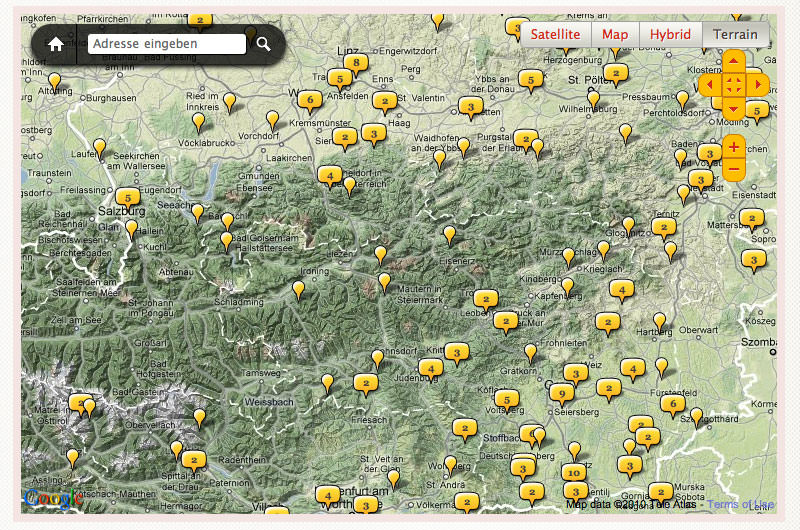
Task: Open the Terms of Use link
Action: click(x=740, y=504)
